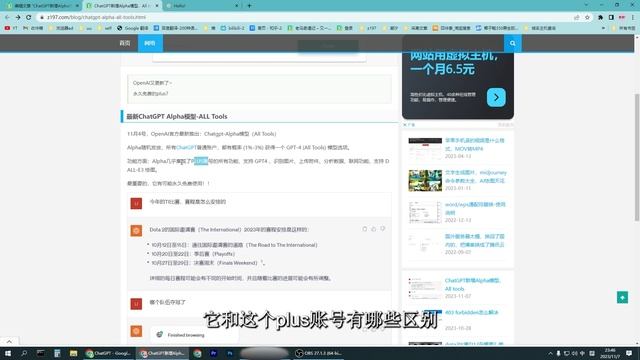Open the terminal icon in the taskbar
640x360 pixels.
coord(40,353)
